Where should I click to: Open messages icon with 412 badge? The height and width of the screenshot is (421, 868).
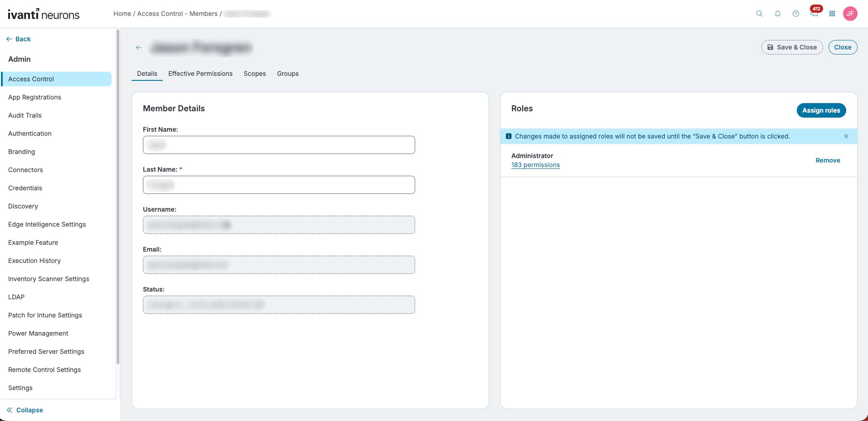click(x=814, y=12)
